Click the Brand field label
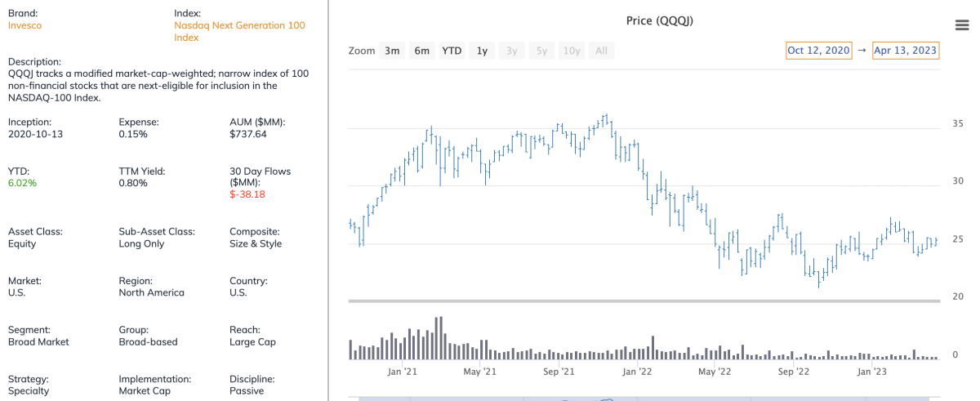The height and width of the screenshot is (401, 980). click(23, 14)
